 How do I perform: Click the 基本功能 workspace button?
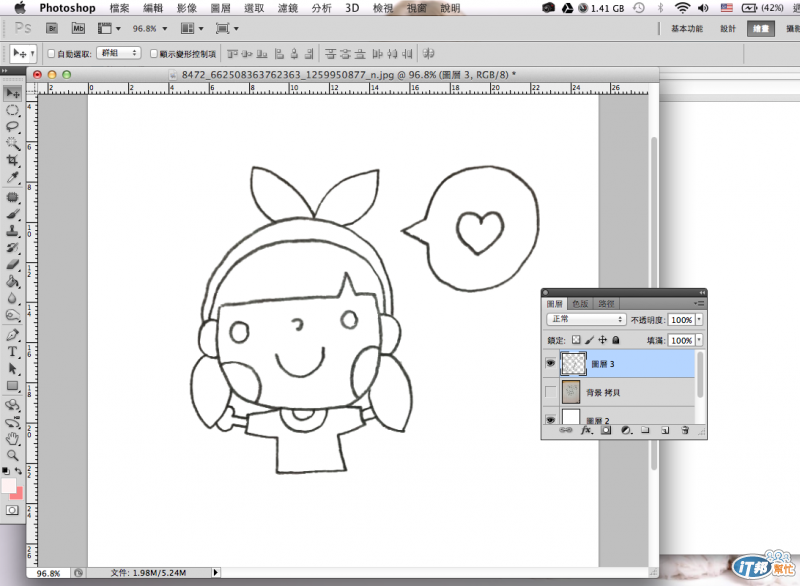point(686,29)
